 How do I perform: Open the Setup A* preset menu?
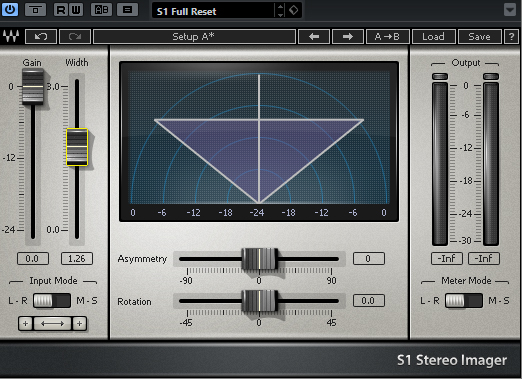194,37
